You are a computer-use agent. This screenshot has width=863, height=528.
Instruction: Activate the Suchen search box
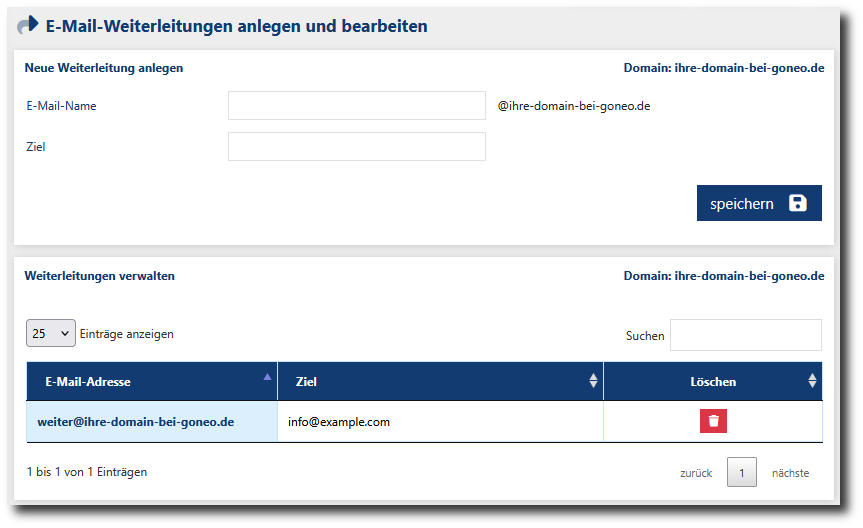[745, 335]
